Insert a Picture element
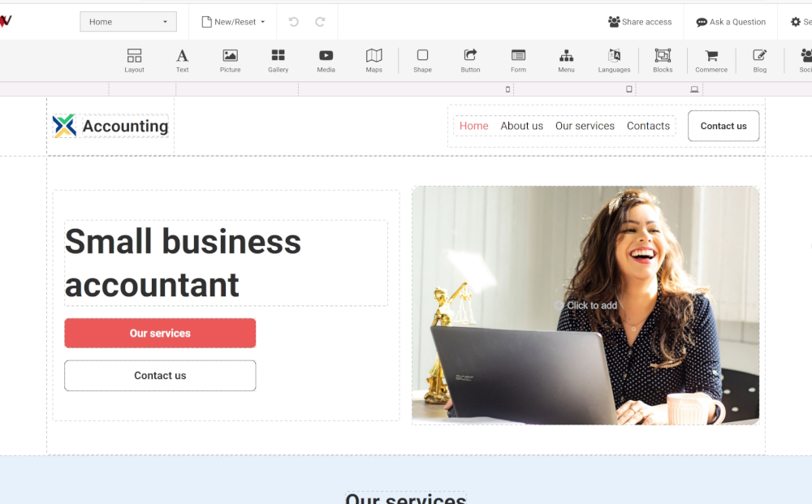Screen dimensions: 812x504 pyautogui.click(x=230, y=60)
